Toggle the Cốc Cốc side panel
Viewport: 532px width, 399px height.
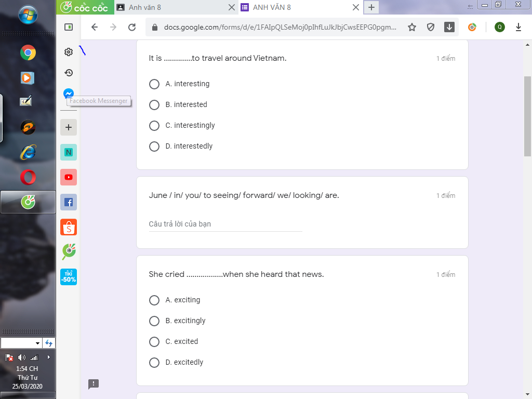(69, 27)
